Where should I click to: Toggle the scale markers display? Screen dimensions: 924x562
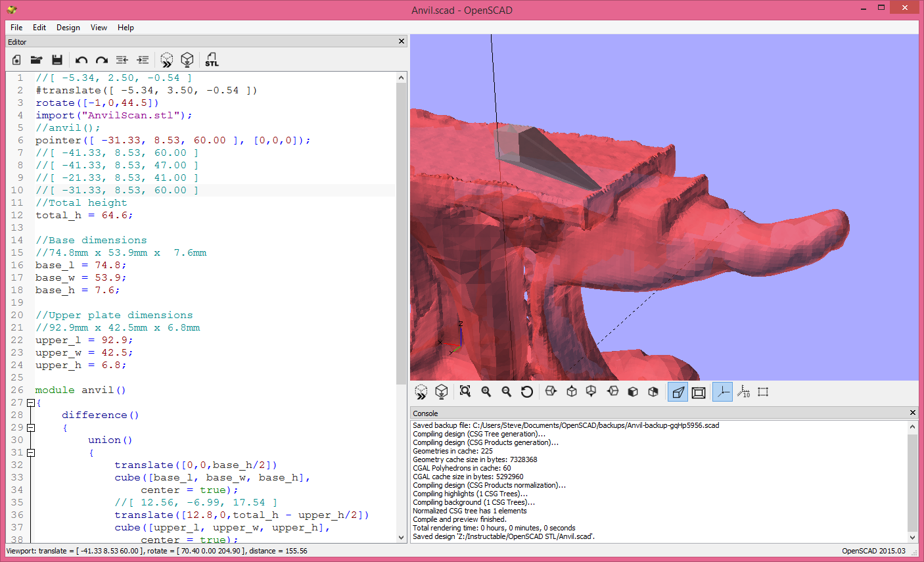click(743, 391)
